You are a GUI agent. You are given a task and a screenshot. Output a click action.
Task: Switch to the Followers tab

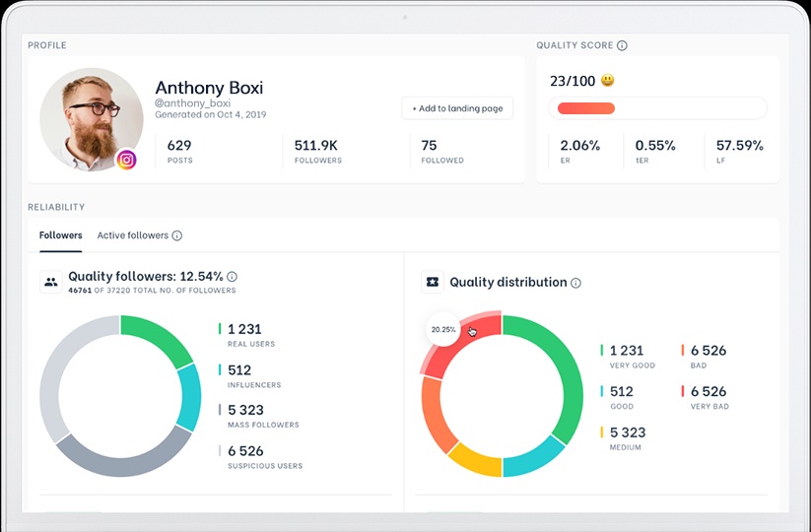(60, 235)
